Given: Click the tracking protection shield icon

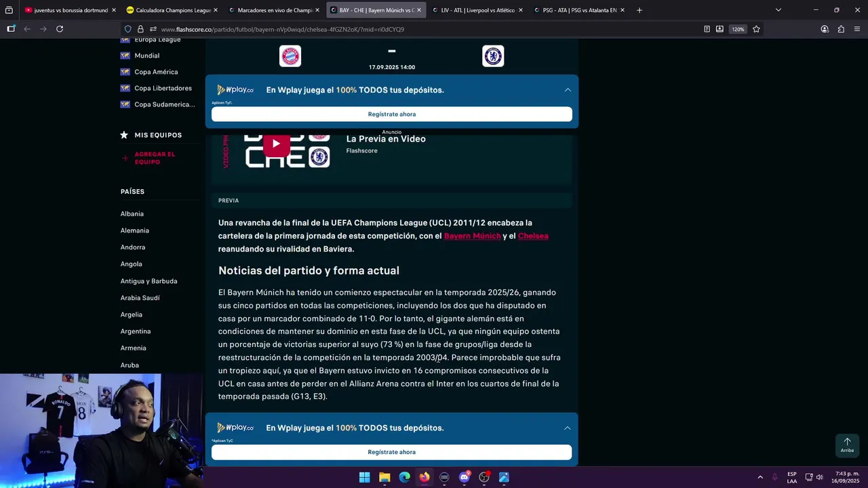Looking at the screenshot, I should (127, 29).
